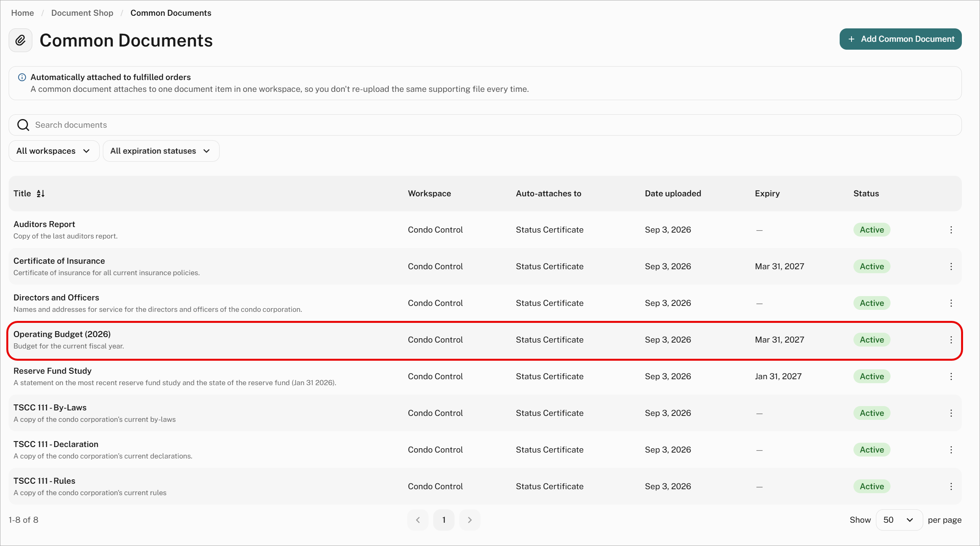This screenshot has height=546, width=980.
Task: Click the paperclip icon beside the page heading
Action: coord(20,40)
